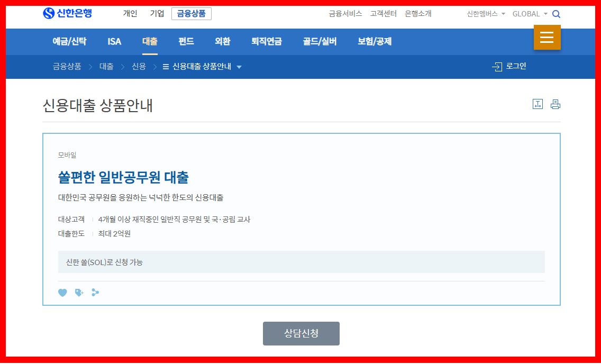This screenshot has width=601, height=364.
Task: Click the 대출 breadcrumb link
Action: (106, 67)
